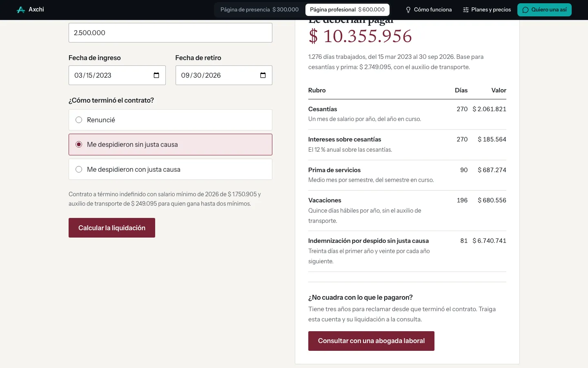Click the lightbulb icon beside Cómo funciona
The image size is (588, 368).
[408, 10]
